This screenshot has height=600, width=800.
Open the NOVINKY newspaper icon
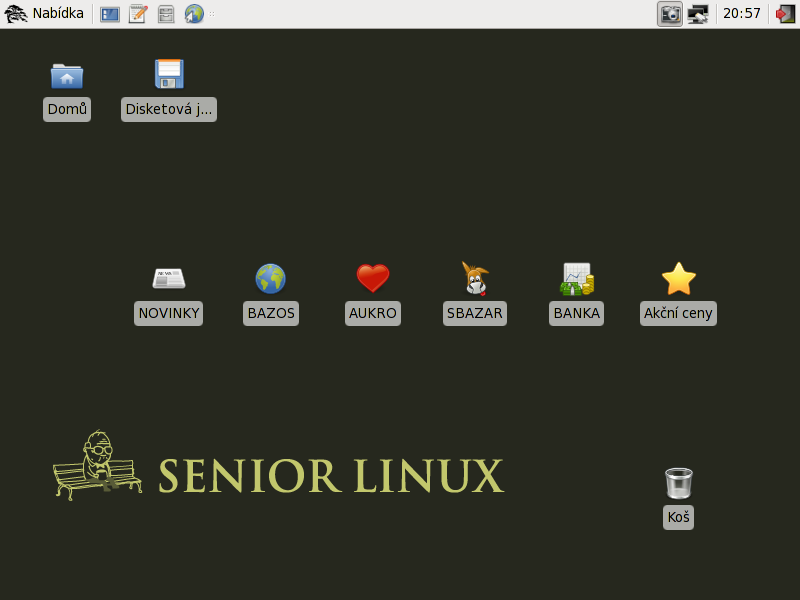click(x=169, y=279)
